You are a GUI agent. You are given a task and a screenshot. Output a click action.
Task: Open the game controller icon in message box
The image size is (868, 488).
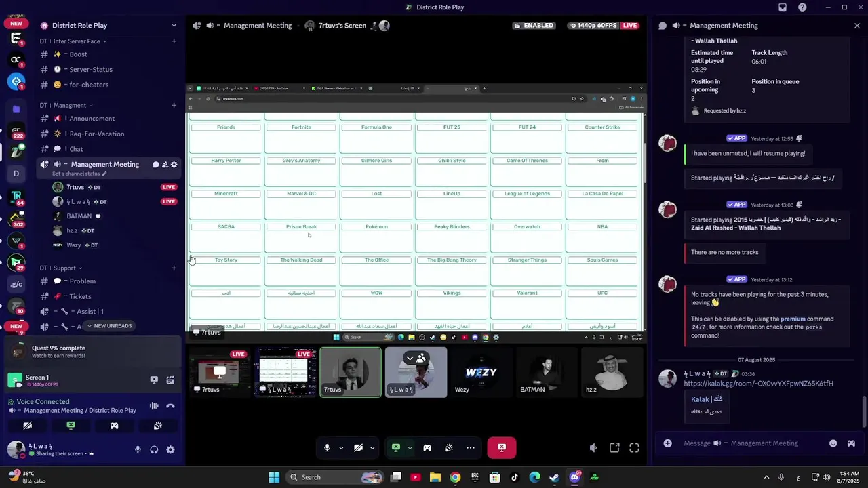click(x=851, y=443)
